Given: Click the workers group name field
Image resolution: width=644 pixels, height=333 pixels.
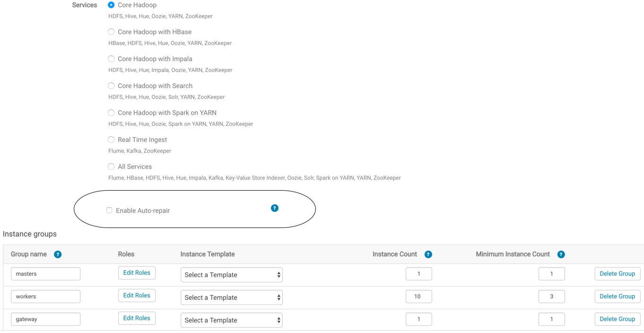Looking at the screenshot, I should [45, 297].
